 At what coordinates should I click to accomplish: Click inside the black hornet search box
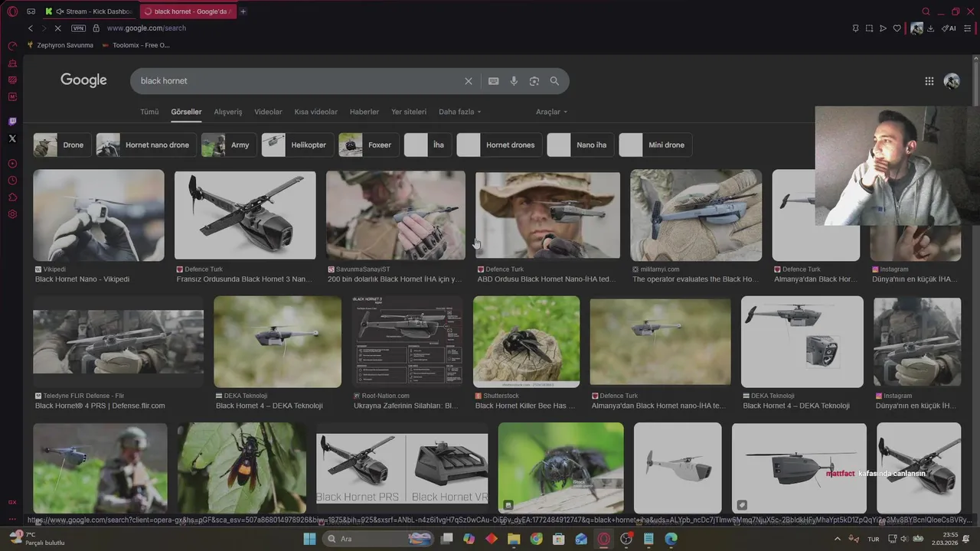[x=299, y=81]
